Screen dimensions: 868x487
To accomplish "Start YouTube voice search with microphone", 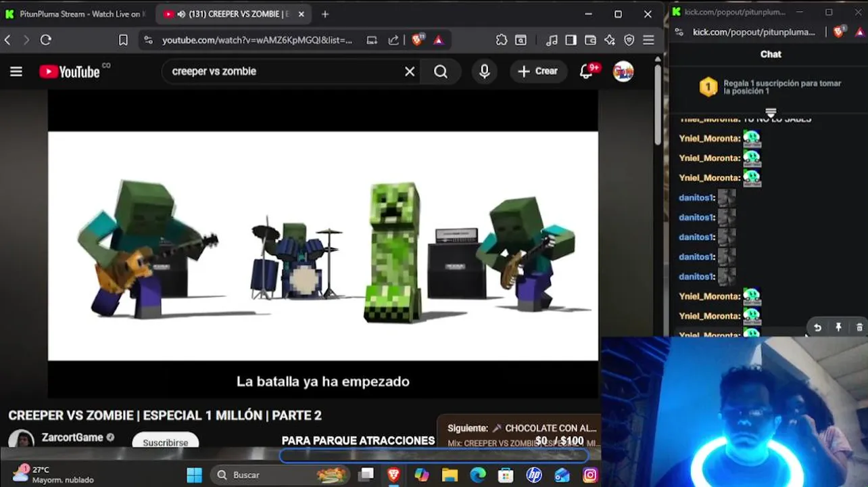I will coord(484,72).
